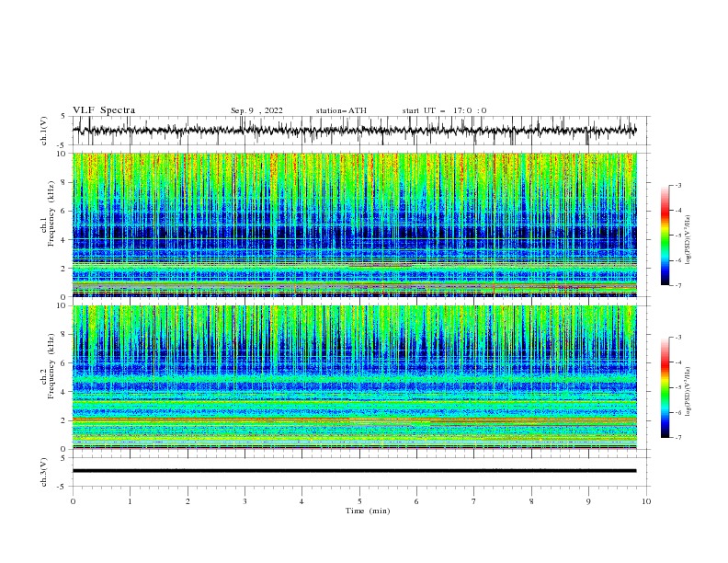Click the ch.1 voltage waveform trace
This screenshot has width=728, height=563.
point(354,131)
